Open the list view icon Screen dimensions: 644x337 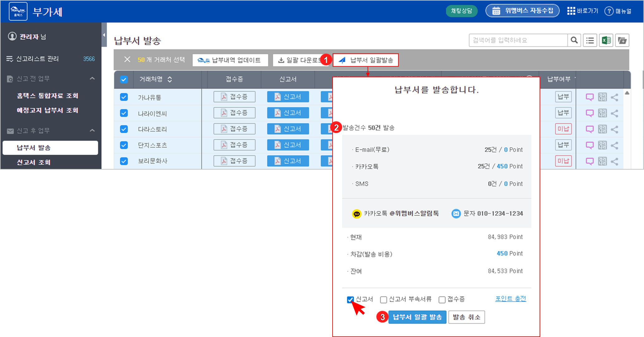click(590, 40)
